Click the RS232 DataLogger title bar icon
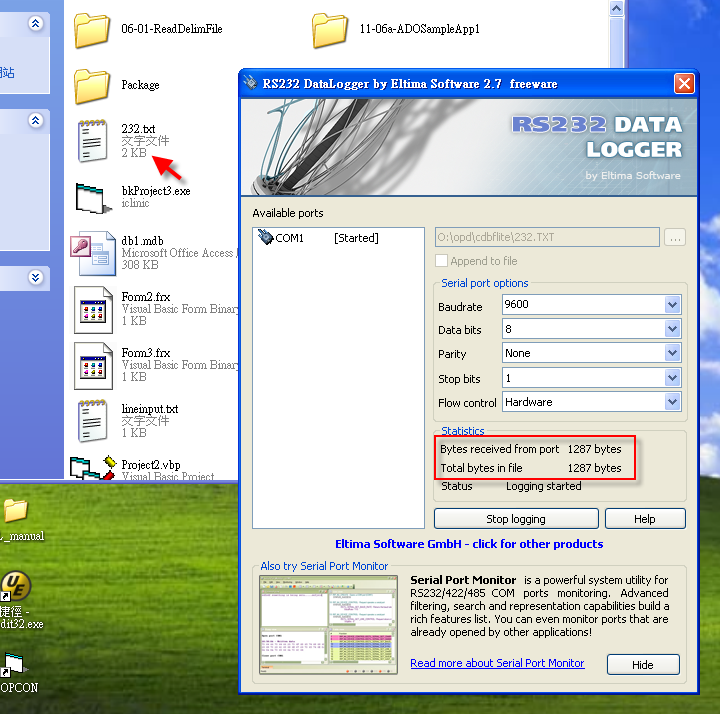 (250, 83)
